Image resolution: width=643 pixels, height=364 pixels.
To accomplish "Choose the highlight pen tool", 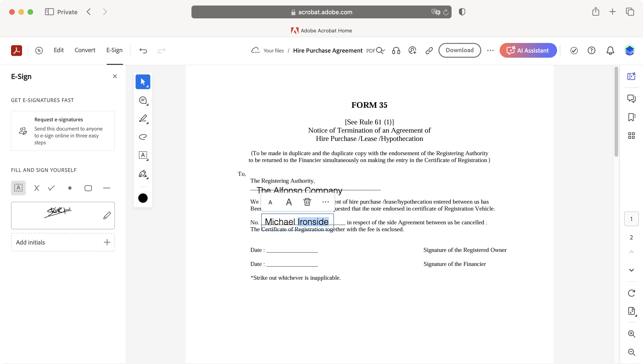I will click(x=143, y=119).
